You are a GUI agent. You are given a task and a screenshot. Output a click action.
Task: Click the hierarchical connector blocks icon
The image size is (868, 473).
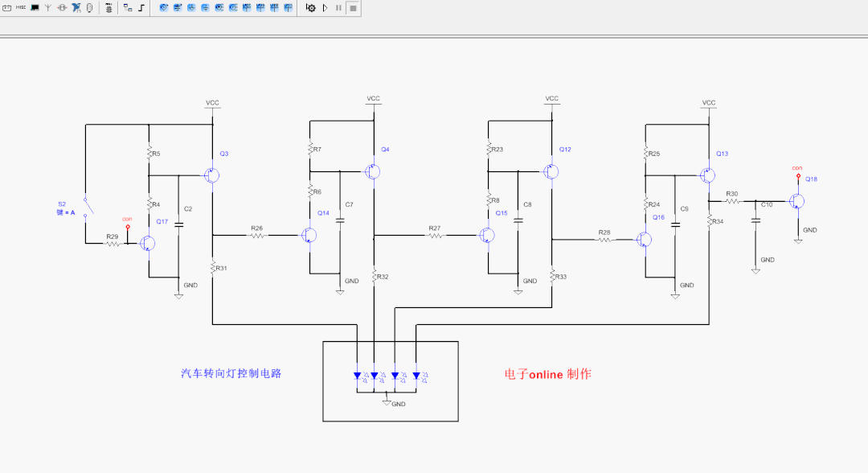(x=127, y=7)
